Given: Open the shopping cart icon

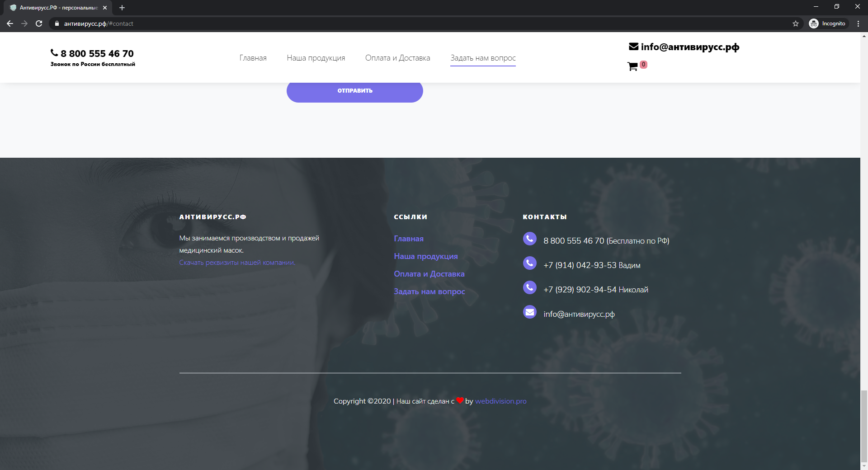Looking at the screenshot, I should [632, 66].
